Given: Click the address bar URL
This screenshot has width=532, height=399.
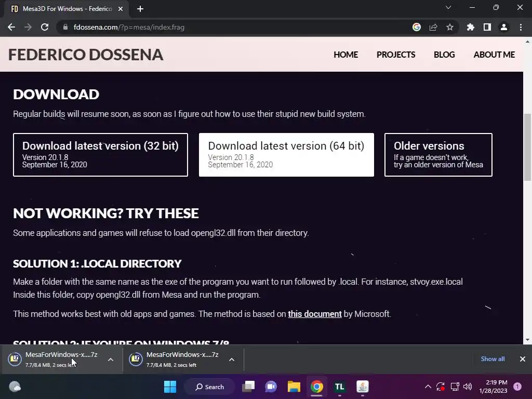Looking at the screenshot, I should click(129, 27).
